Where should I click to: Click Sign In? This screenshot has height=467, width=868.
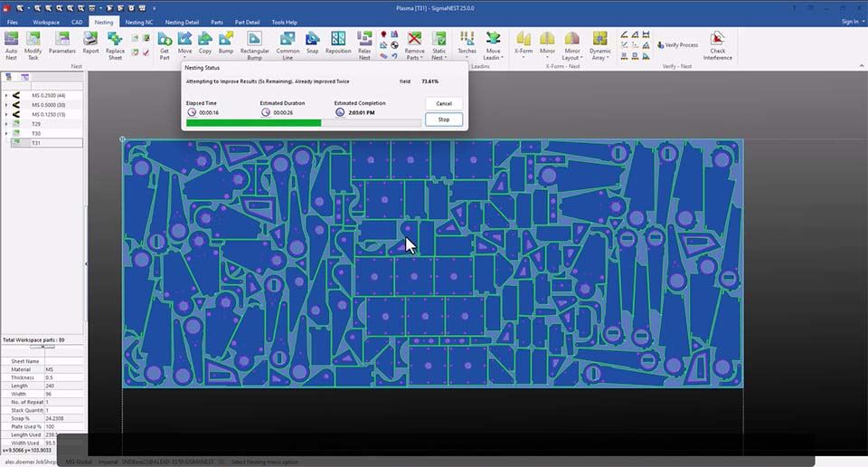(x=850, y=22)
